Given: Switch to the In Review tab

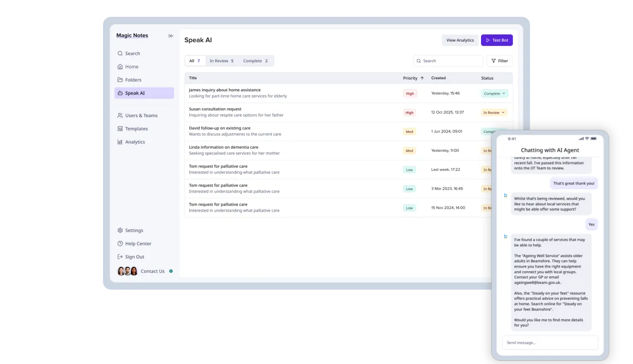Looking at the screenshot, I should pyautogui.click(x=221, y=61).
